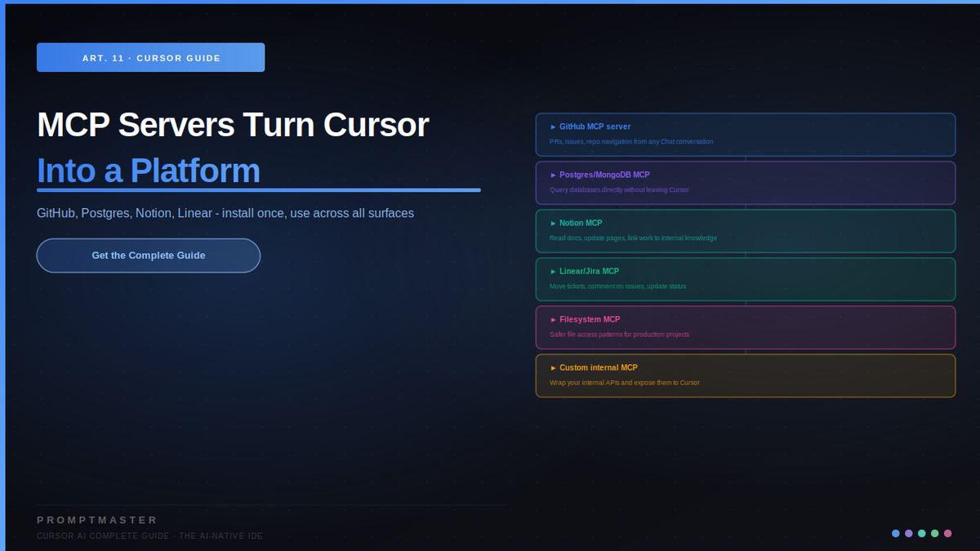The width and height of the screenshot is (980, 551).
Task: Open the Postgres/MongoDB MCP card
Action: pos(746,183)
